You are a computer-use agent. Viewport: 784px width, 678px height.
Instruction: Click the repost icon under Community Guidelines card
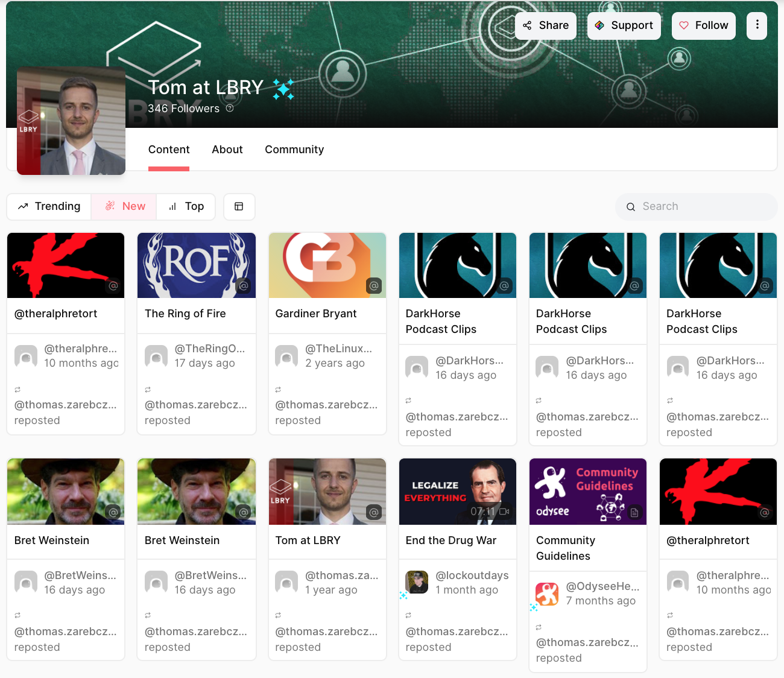tap(539, 627)
